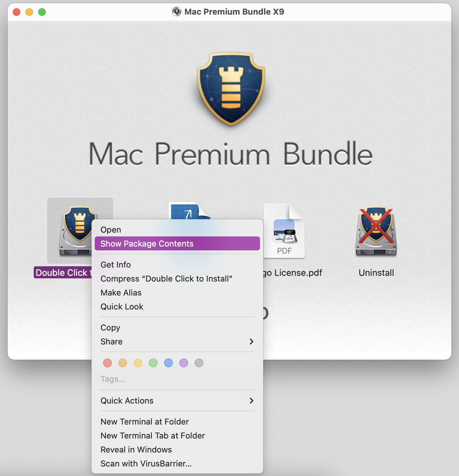Image resolution: width=459 pixels, height=476 pixels.
Task: Choose New Terminal Tab at Folder
Action: pos(177,436)
